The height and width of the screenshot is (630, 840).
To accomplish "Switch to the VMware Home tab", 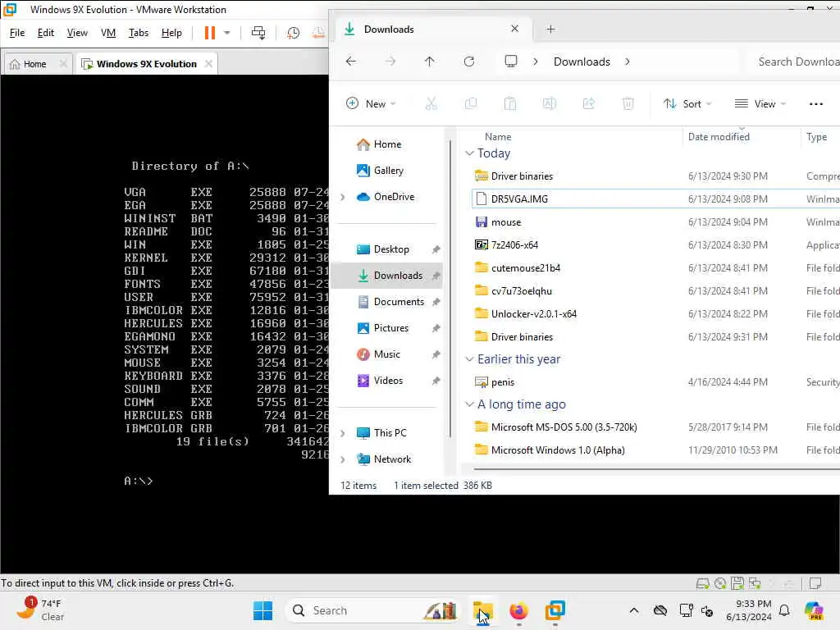I will pos(34,64).
